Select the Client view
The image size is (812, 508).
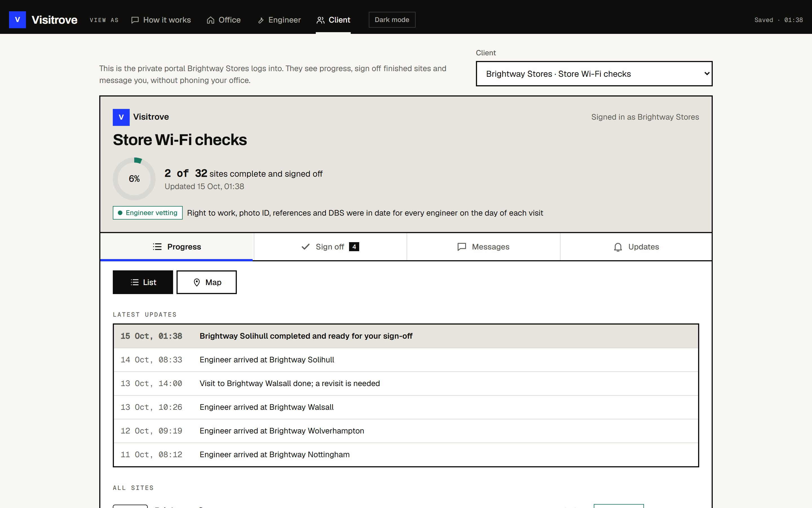pos(333,20)
